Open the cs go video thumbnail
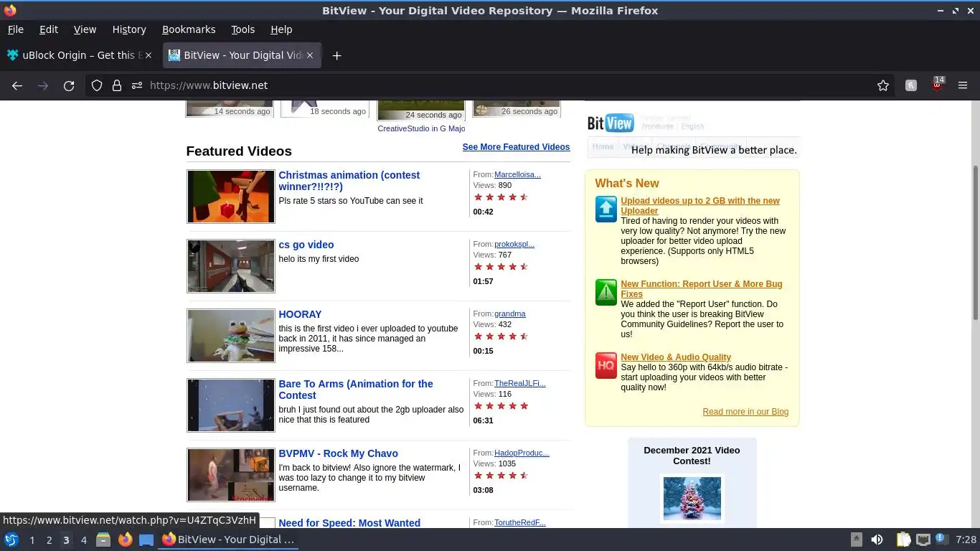 (231, 266)
